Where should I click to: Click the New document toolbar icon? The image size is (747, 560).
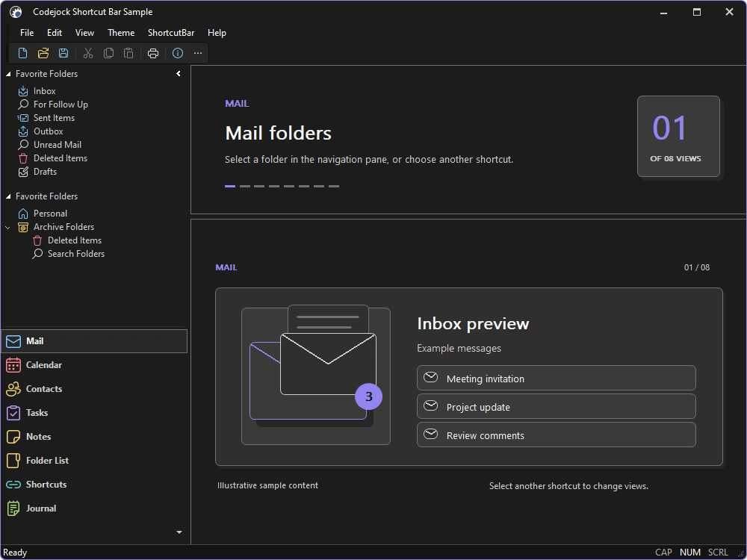click(22, 53)
